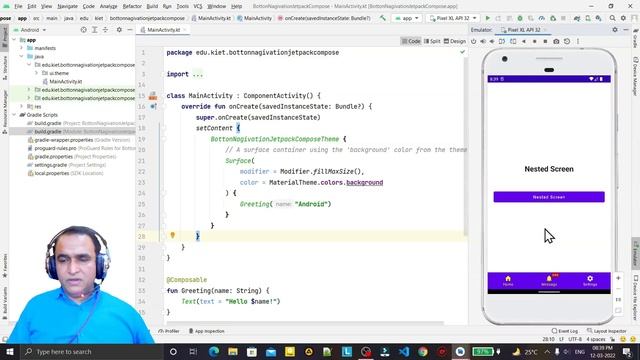The image size is (640, 360).
Task: Open the VCS menu
Action: (198, 6)
